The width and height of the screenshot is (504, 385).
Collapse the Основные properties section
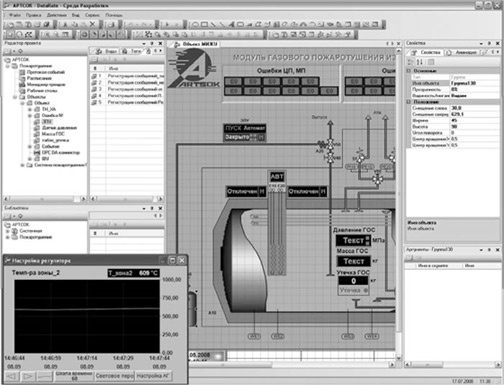tap(408, 71)
